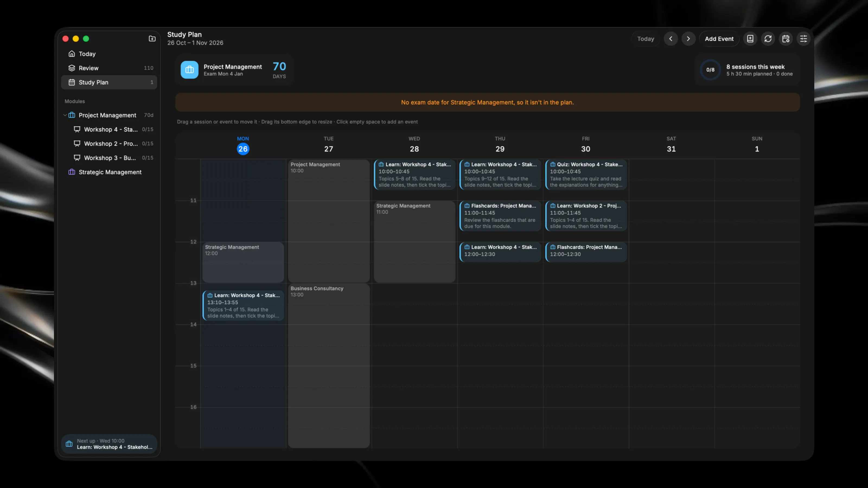Viewport: 868px width, 488px height.
Task: Select Strategic Management module in sidebar
Action: click(109, 172)
